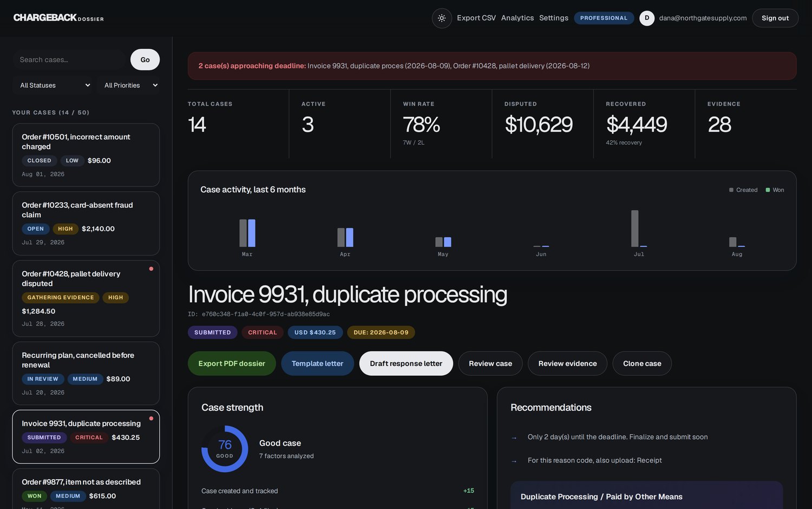Click the Won legend marker in chart
The height and width of the screenshot is (509, 812).
768,190
